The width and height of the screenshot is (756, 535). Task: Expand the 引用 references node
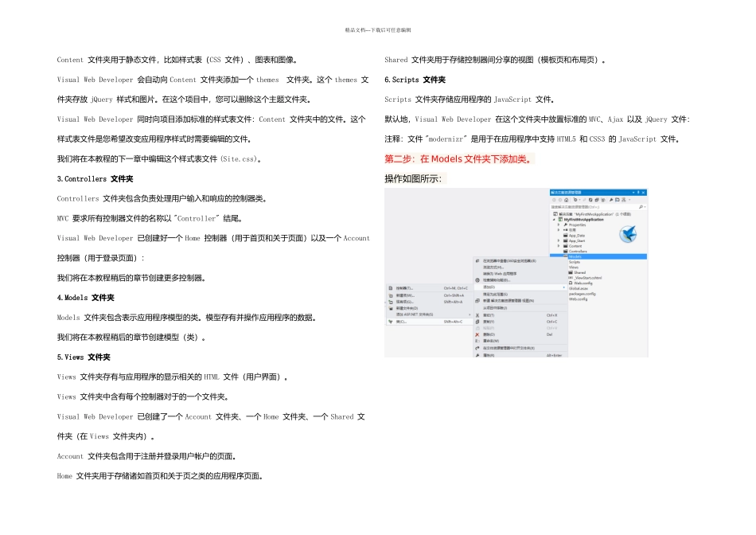pyautogui.click(x=559, y=230)
